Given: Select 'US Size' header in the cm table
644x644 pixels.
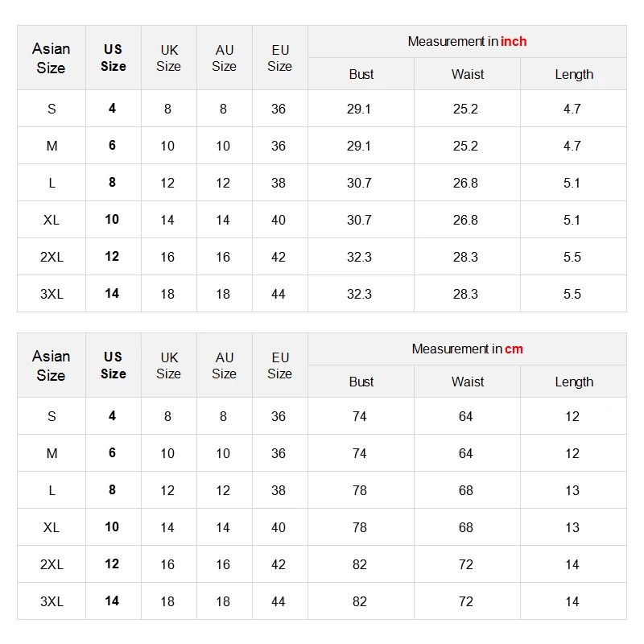Looking at the screenshot, I should pyautogui.click(x=114, y=365).
